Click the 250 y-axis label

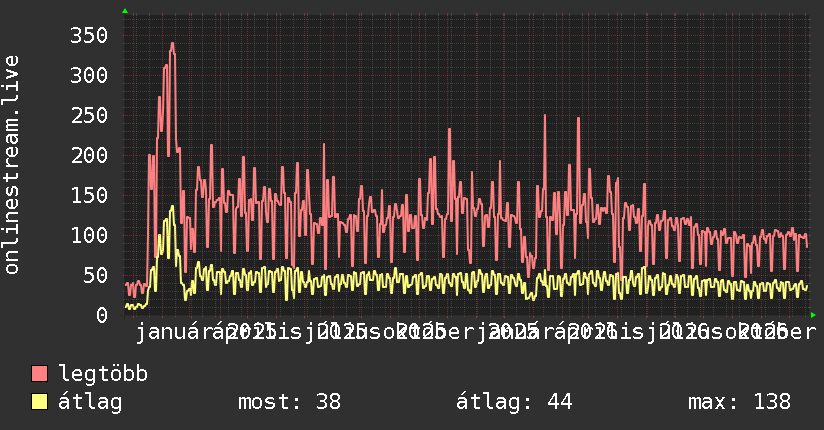89,115
